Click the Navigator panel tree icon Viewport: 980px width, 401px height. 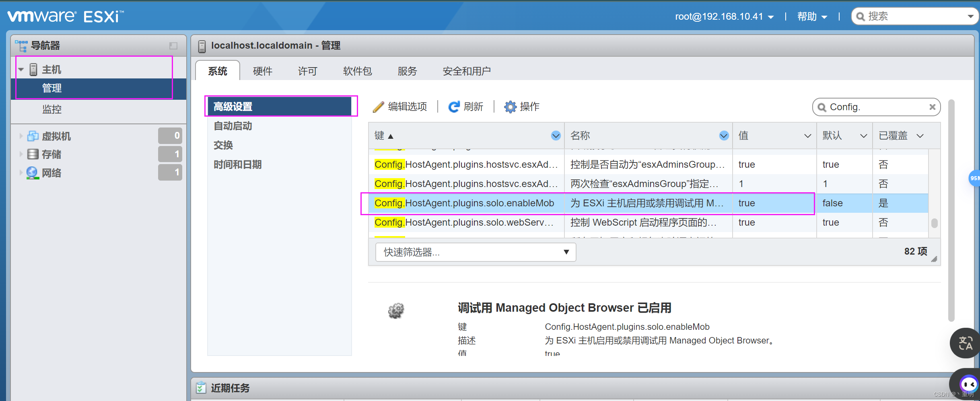pyautogui.click(x=21, y=45)
